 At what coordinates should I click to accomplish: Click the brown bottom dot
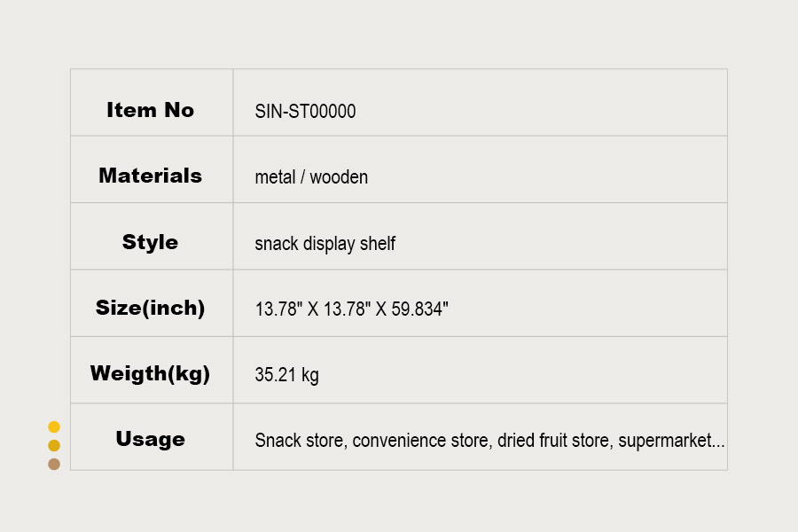pyautogui.click(x=54, y=464)
